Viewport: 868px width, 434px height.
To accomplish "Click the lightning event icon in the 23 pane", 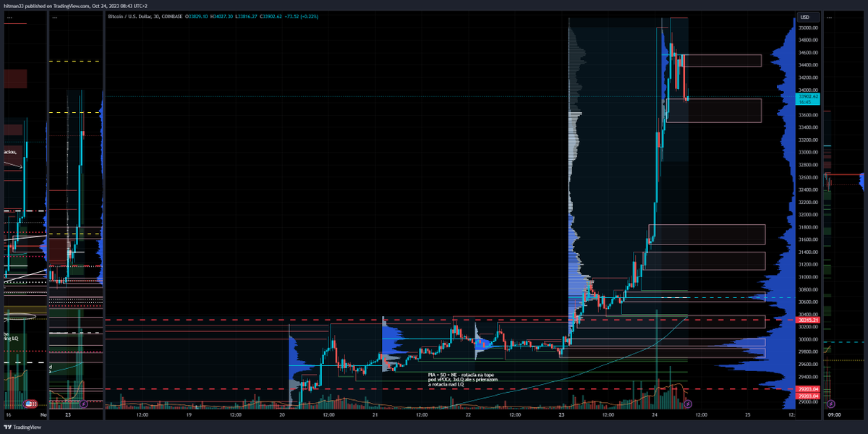I will (x=83, y=404).
